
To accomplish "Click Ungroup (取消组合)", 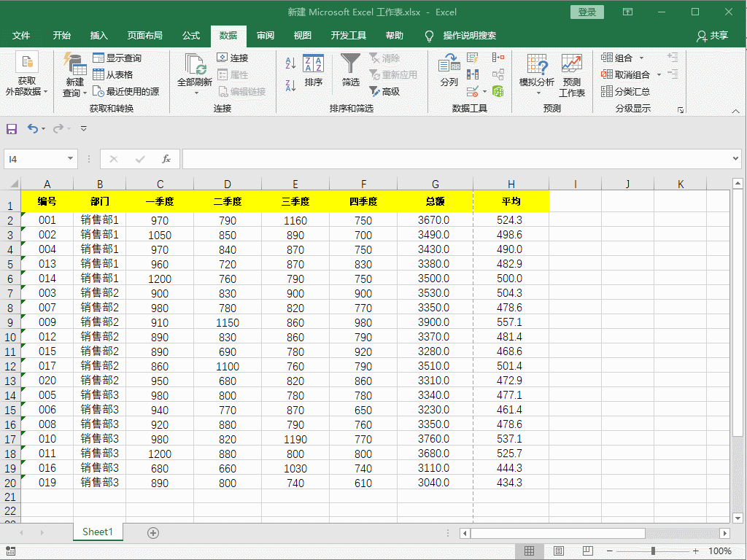I will pos(625,75).
